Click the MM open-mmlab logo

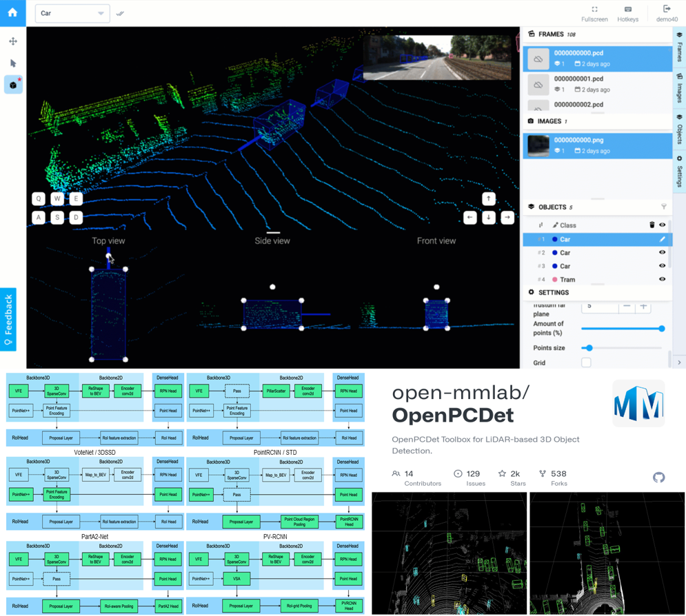638,403
